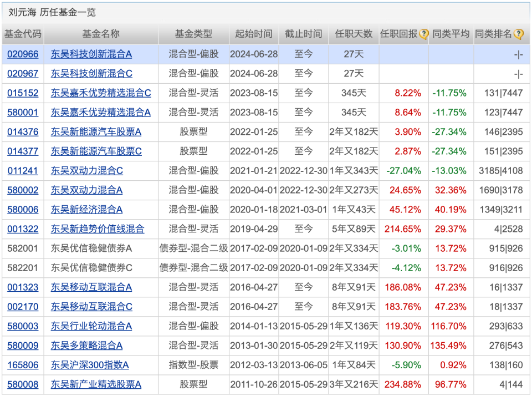Open 东吴新经济混合A fund page

(86, 210)
